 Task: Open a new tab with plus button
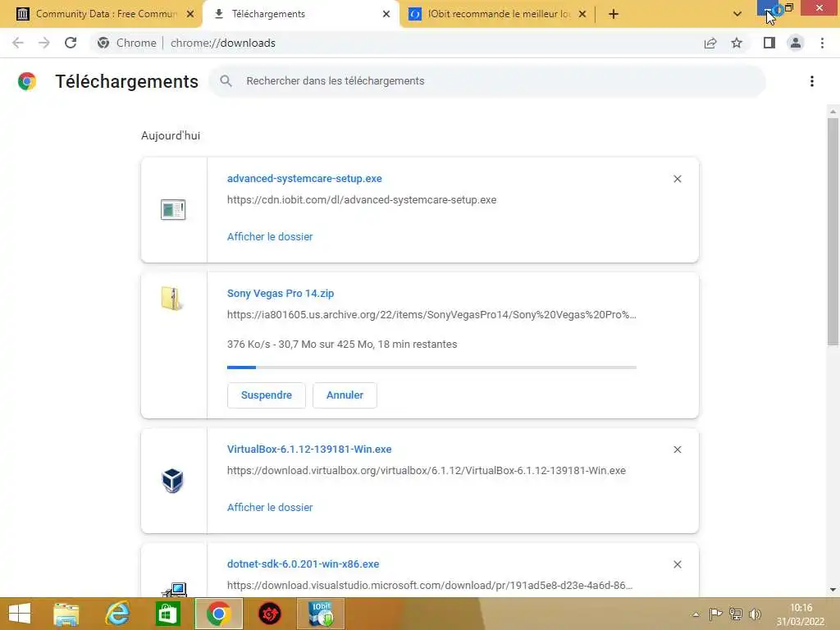click(614, 14)
